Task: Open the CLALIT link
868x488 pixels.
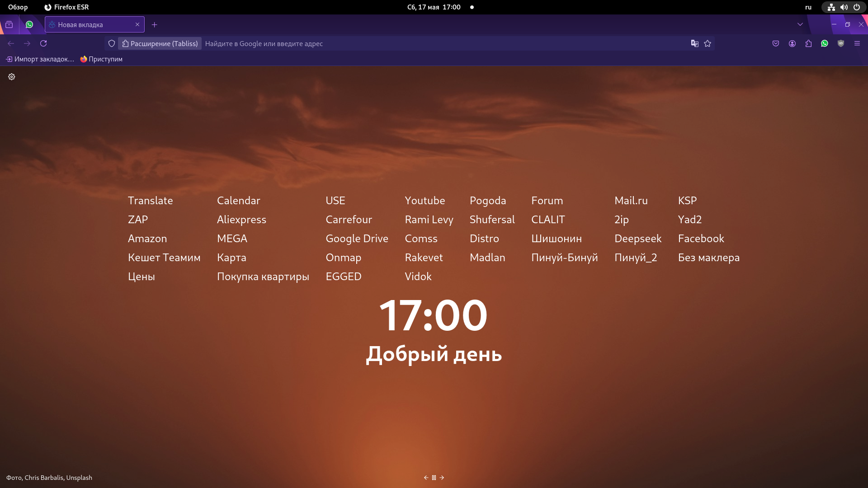Action: click(x=548, y=220)
